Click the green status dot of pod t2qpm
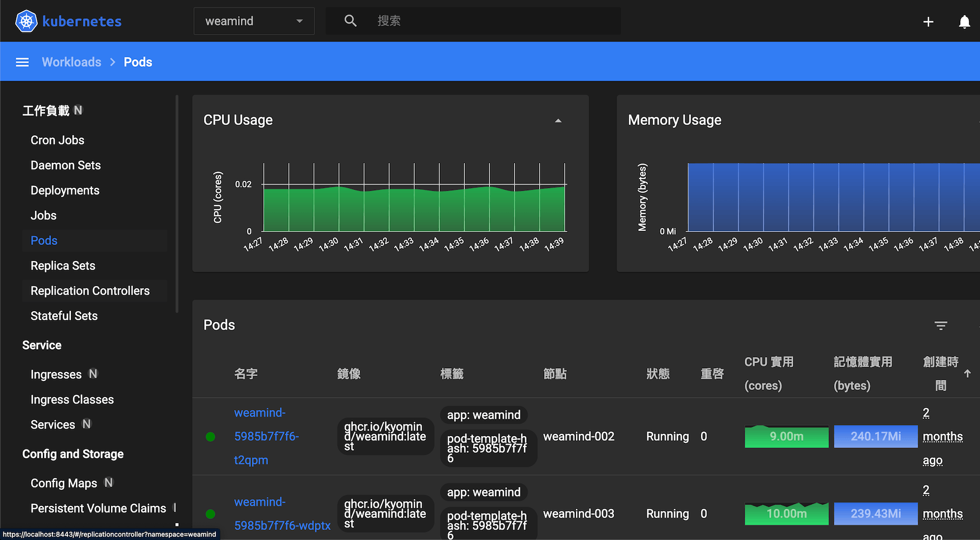The image size is (980, 540). pyautogui.click(x=210, y=436)
